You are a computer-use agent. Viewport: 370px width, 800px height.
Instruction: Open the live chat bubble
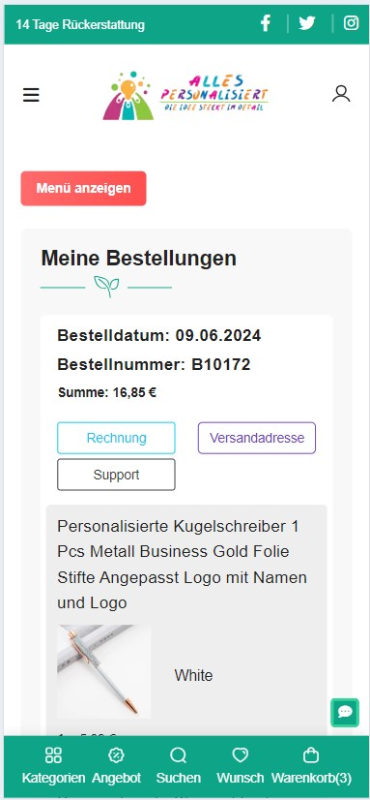345,712
